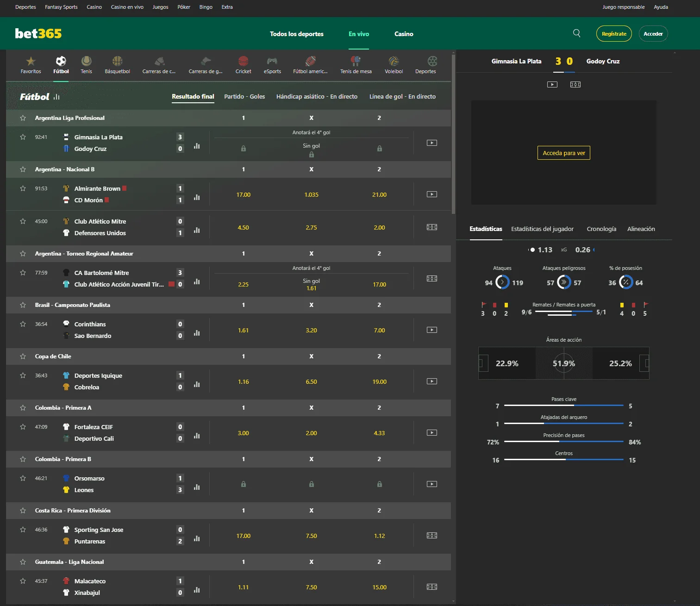Go to Todos los deportes
The image size is (700, 606).
click(x=297, y=34)
